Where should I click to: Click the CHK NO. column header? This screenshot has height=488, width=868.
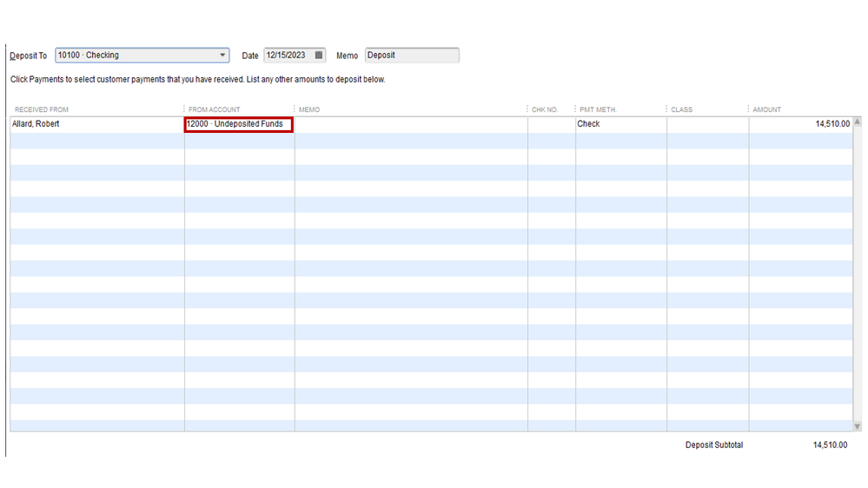coord(545,109)
